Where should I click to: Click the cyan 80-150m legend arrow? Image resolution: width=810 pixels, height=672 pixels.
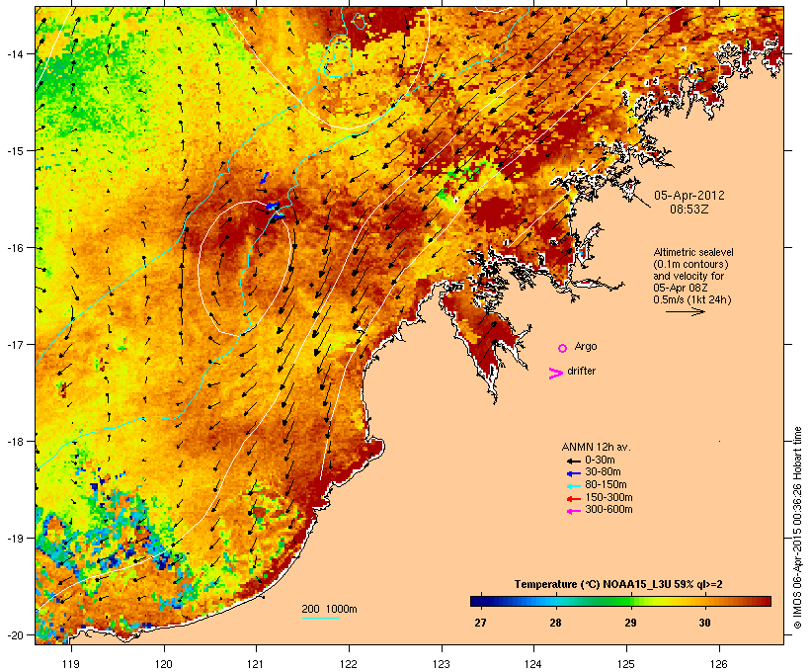573,486
